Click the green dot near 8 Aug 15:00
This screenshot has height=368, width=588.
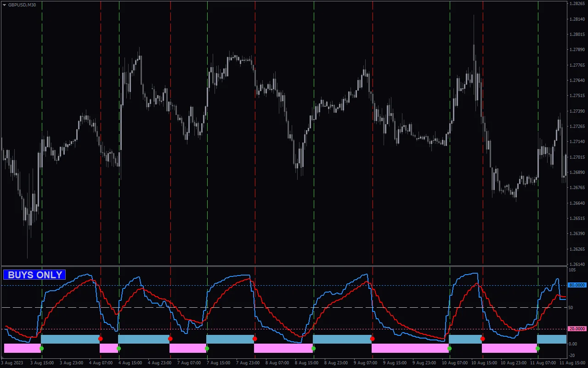314,349
